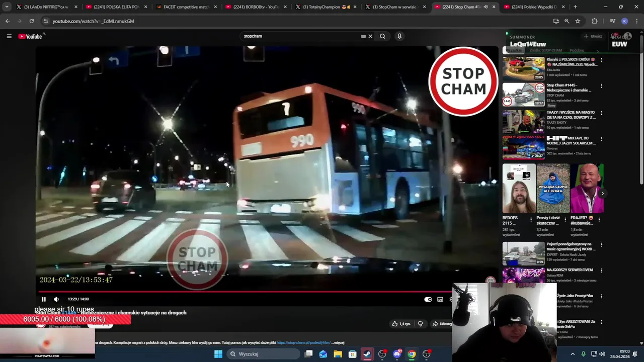The image size is (644, 362).
Task: Open Windows Start menu
Action: pos(218,354)
